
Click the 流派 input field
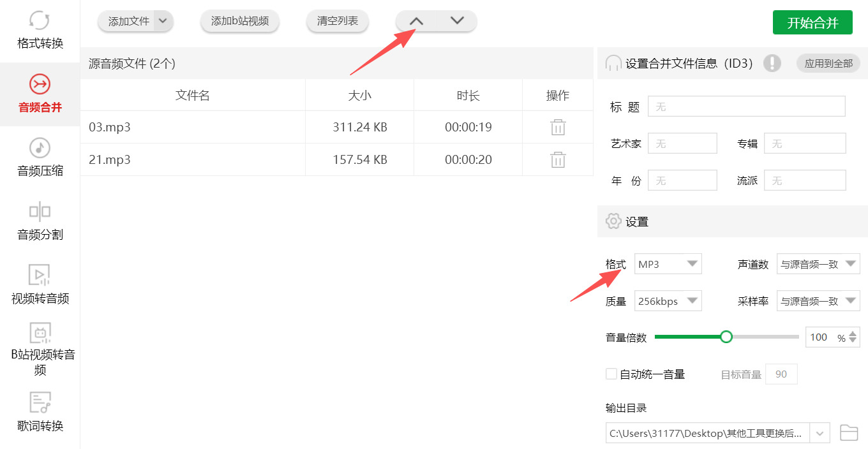pyautogui.click(x=805, y=180)
